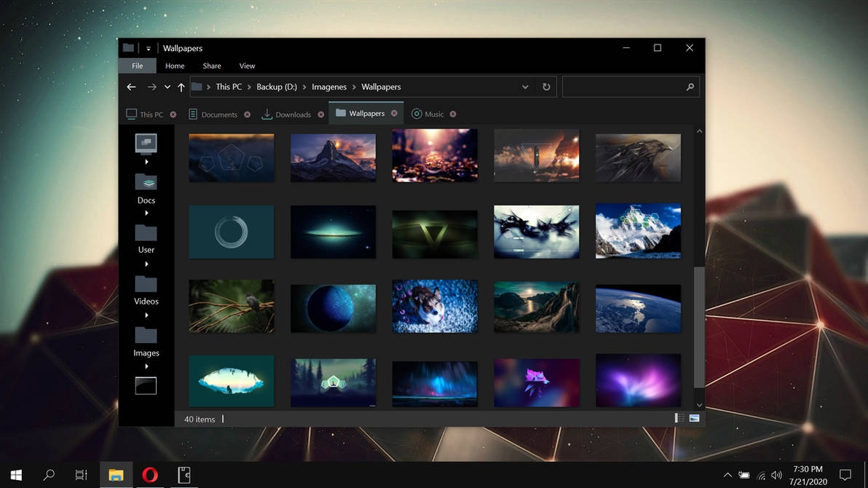Navigate back to the previous folder
This screenshot has width=868, height=488.
click(131, 87)
